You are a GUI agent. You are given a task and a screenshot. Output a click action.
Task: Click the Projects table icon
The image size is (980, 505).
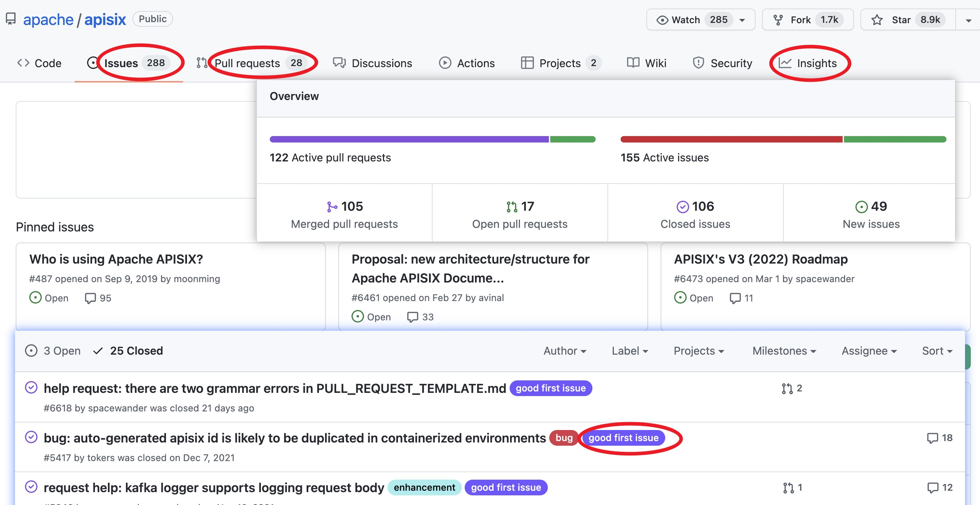[527, 62]
